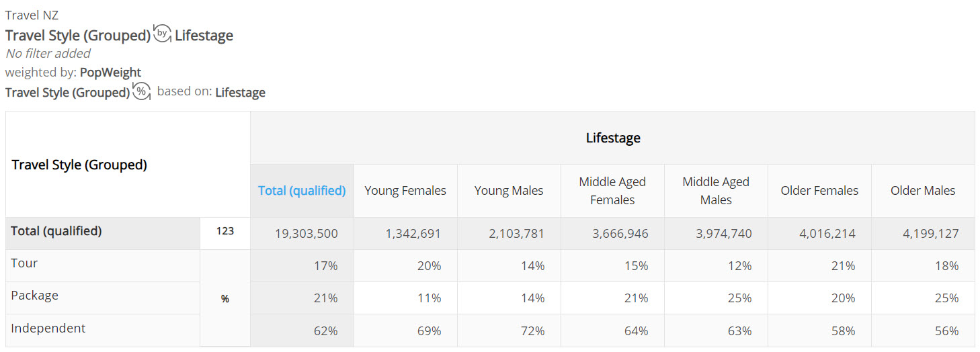980x352 pixels.
Task: Click the Tour row label
Action: [24, 263]
